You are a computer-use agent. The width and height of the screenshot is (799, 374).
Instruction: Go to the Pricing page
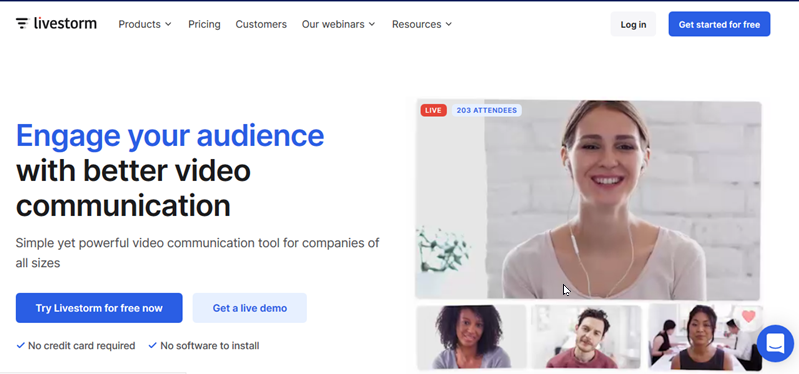coord(204,24)
